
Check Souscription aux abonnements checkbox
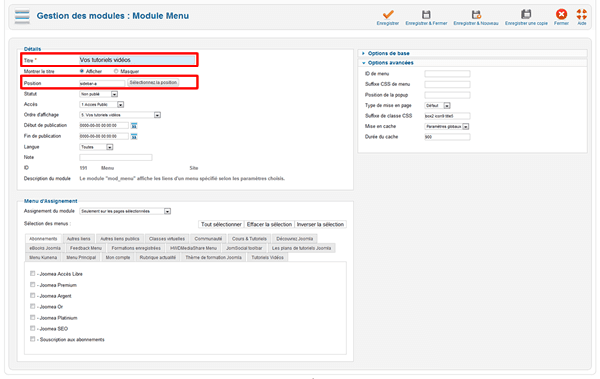point(33,339)
